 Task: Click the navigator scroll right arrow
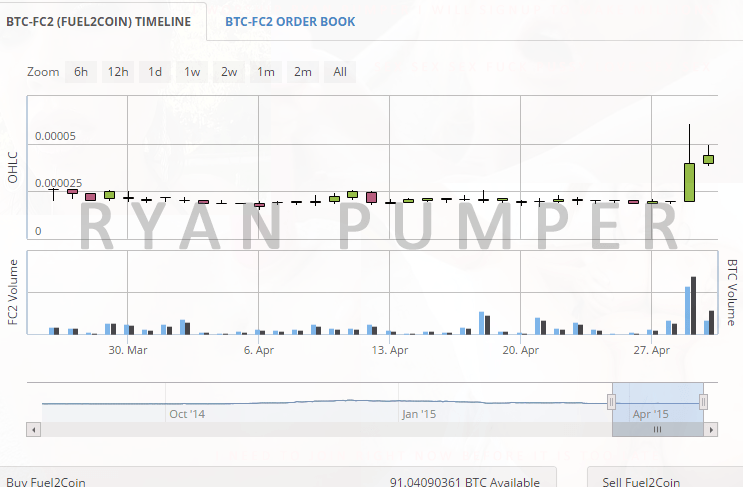711,430
